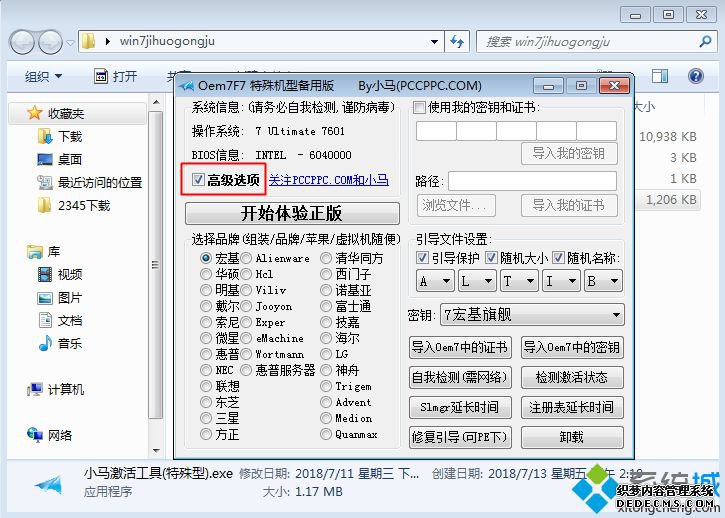Toggle the preview pane icon in Explorer

660,76
